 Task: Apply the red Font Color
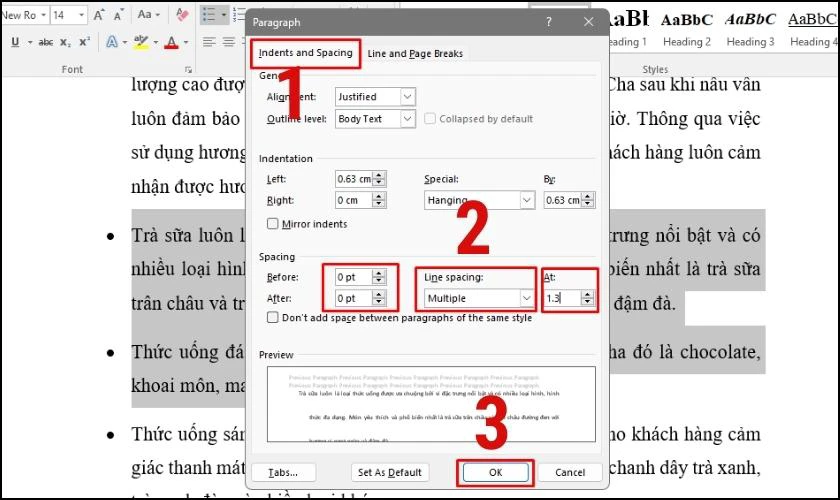171,42
